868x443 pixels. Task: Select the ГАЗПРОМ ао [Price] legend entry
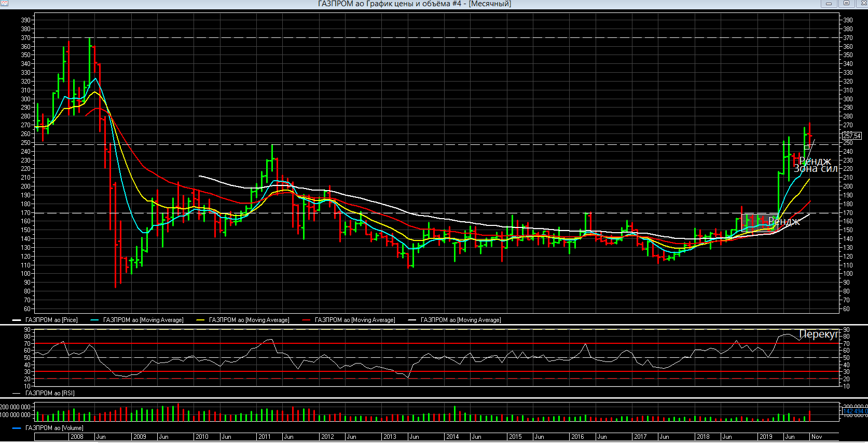click(x=45, y=320)
